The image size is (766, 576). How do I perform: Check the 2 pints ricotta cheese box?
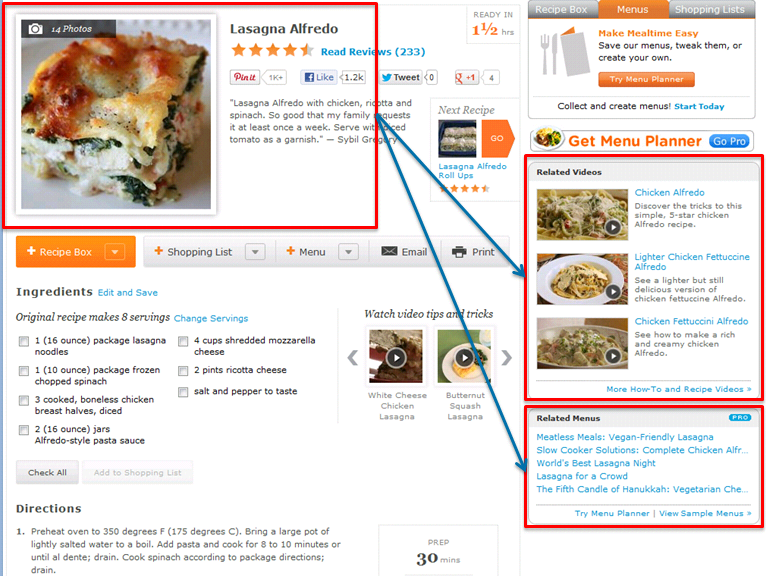pos(183,371)
